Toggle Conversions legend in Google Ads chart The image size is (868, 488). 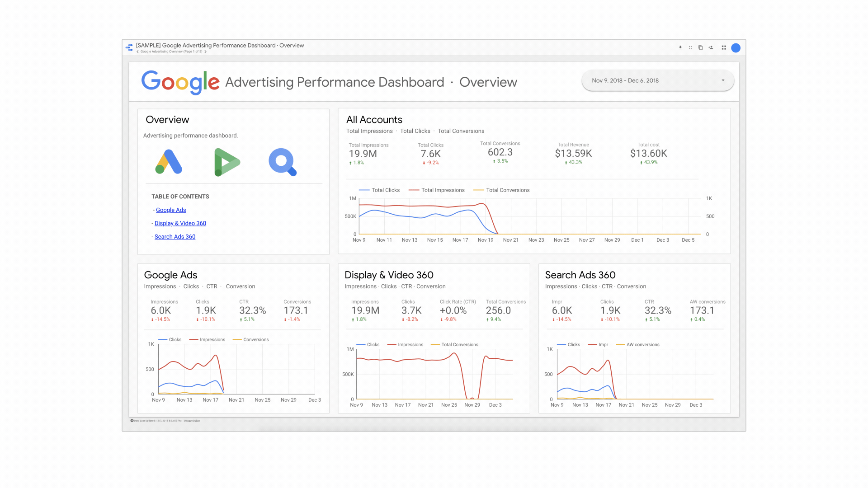point(250,340)
